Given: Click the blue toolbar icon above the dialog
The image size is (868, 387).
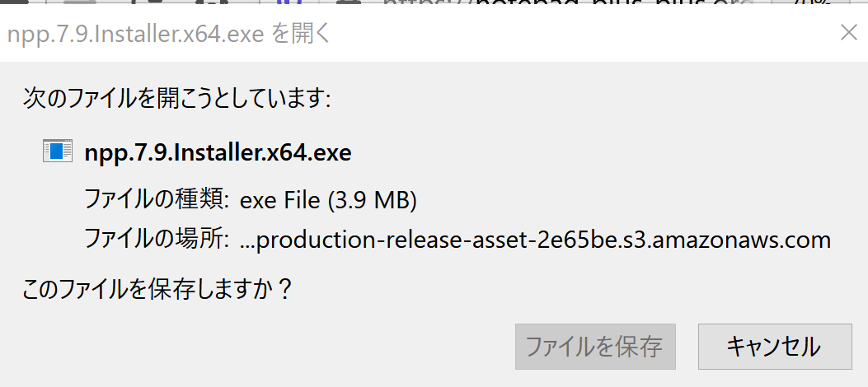Looking at the screenshot, I should (x=289, y=2).
